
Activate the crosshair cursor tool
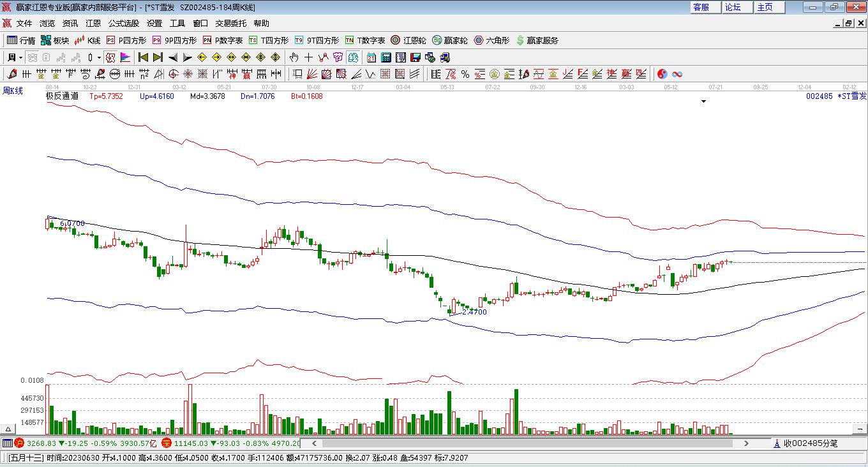tap(309, 57)
